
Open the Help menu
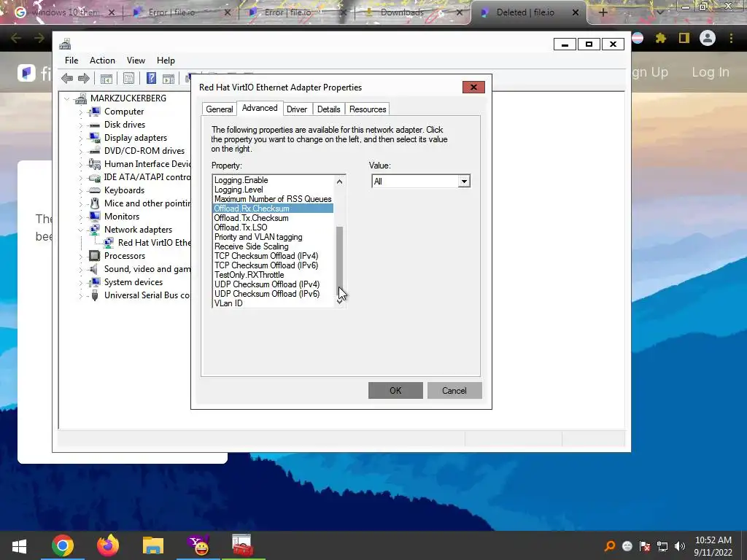(x=166, y=61)
